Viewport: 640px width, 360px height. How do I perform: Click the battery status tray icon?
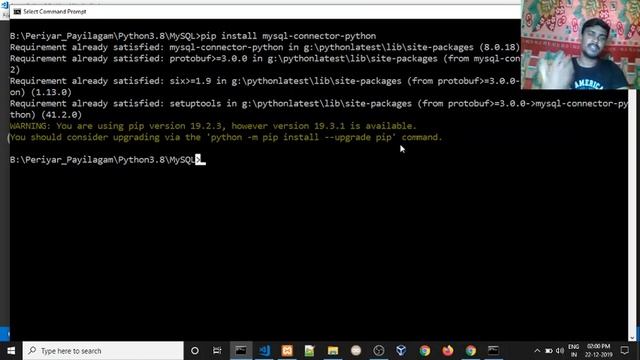[x=549, y=351]
